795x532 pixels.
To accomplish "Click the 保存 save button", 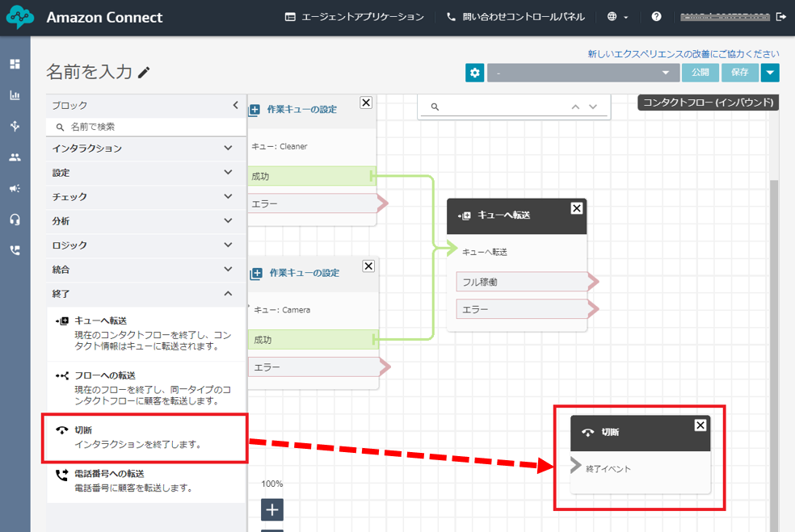I will point(740,73).
